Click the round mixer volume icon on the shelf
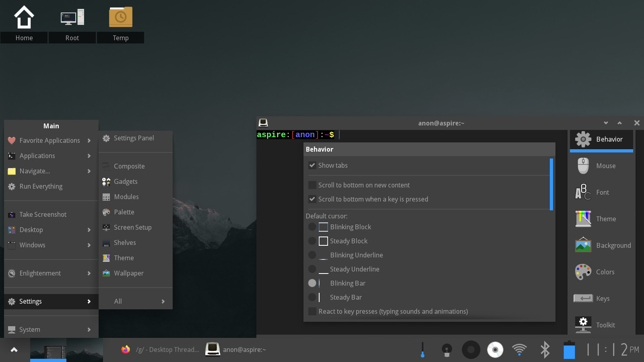Screen dimensions: 644x362 pos(471,350)
